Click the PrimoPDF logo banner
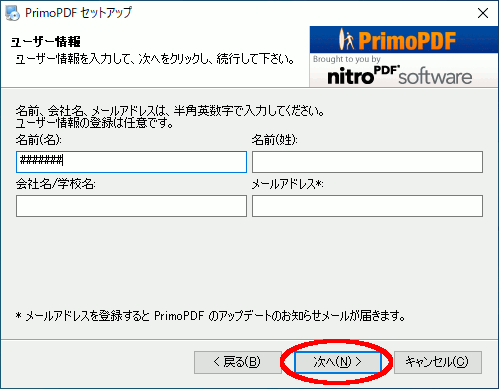This screenshot has width=499, height=389. 404,40
